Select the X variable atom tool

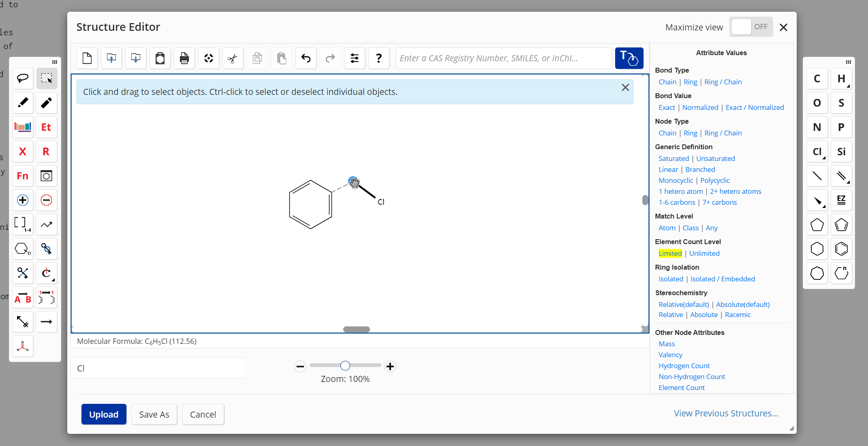coord(23,151)
